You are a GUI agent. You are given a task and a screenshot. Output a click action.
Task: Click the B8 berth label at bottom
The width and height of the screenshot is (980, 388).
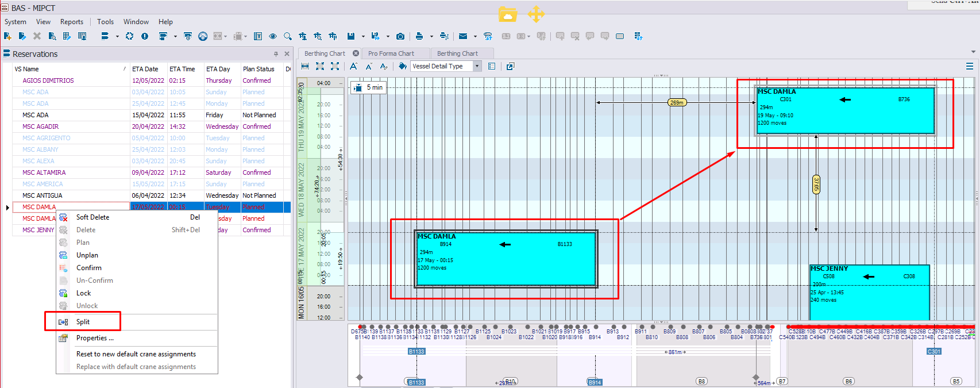[701, 381]
